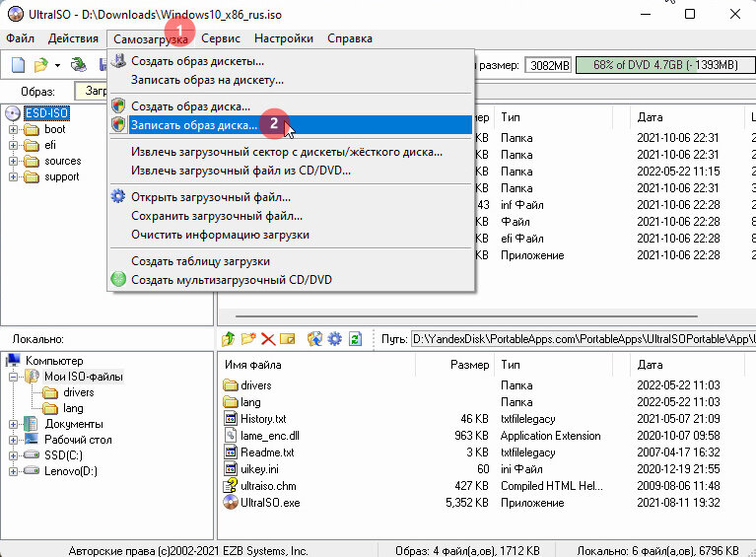This screenshot has height=557, width=756.
Task: Click the floppy icon beside 'Создать образ дискеты'
Action: coord(118,61)
